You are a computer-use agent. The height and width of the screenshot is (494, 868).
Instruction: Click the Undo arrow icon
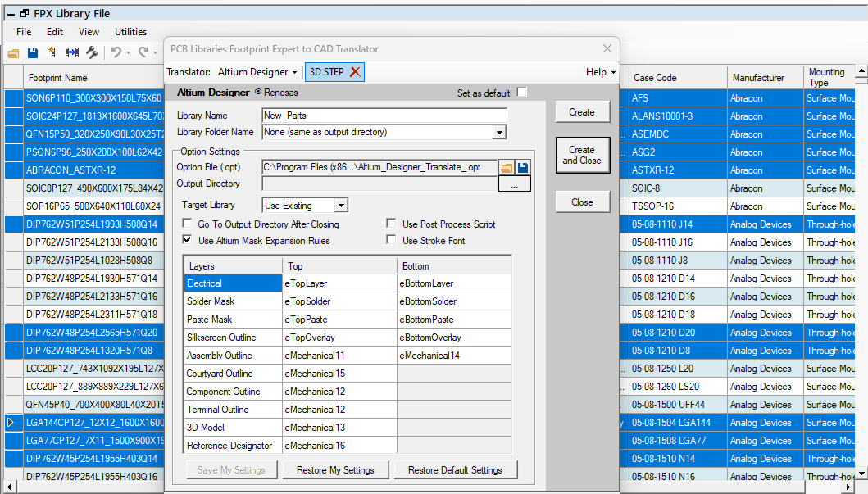pyautogui.click(x=116, y=52)
